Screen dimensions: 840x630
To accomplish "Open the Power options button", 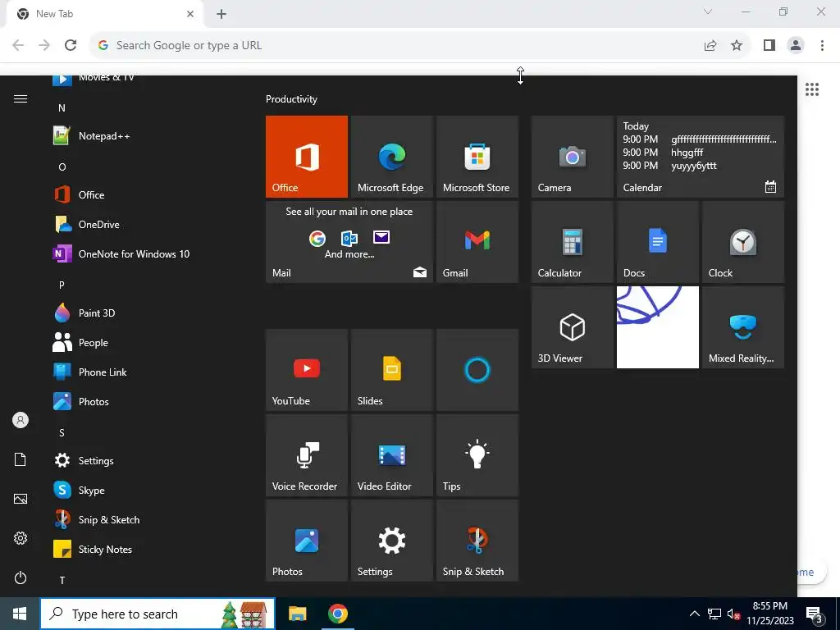I will (21, 577).
